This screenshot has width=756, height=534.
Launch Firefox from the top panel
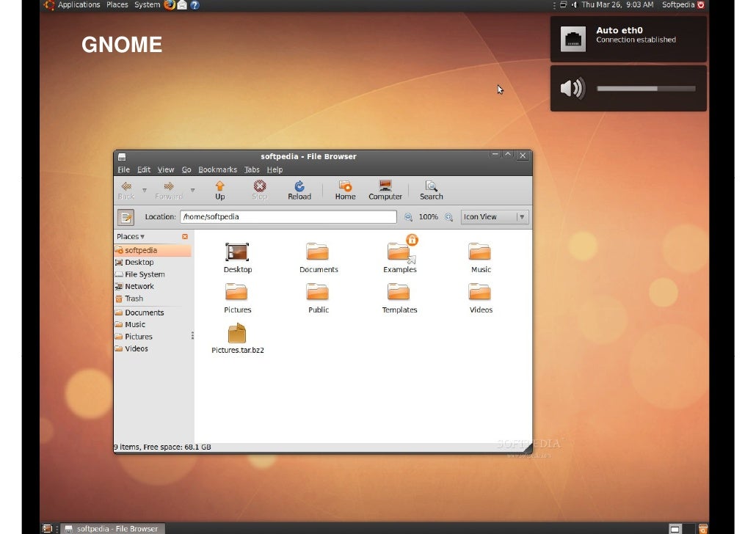(170, 5)
